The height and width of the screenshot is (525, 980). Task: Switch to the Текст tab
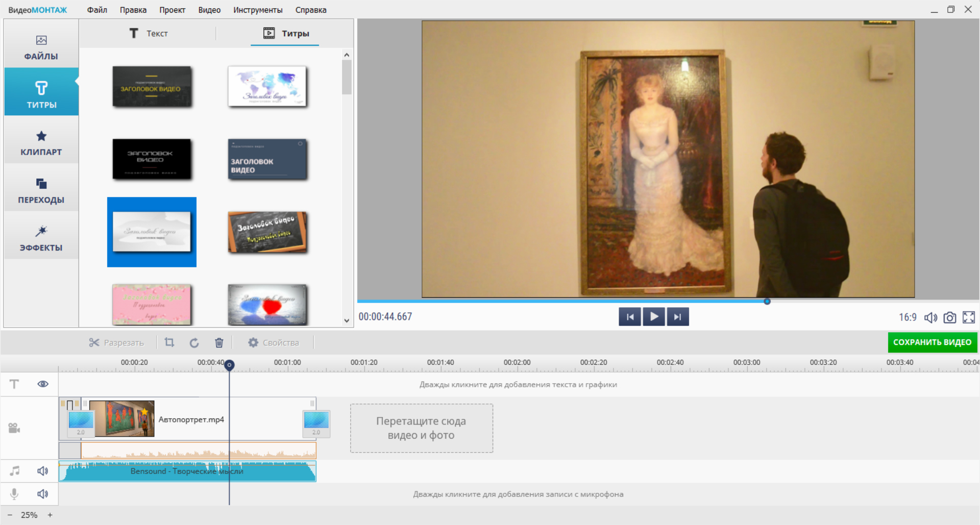click(149, 34)
